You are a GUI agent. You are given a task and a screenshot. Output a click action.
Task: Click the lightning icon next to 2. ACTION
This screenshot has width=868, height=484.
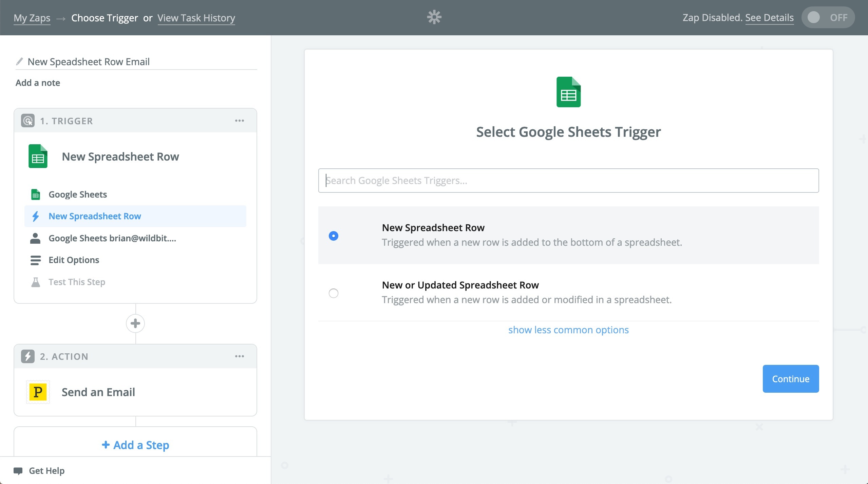point(28,356)
